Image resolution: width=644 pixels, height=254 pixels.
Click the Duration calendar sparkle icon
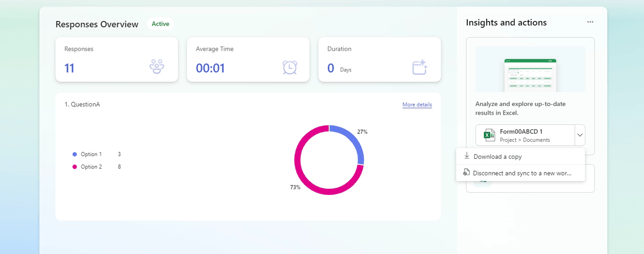tap(420, 67)
